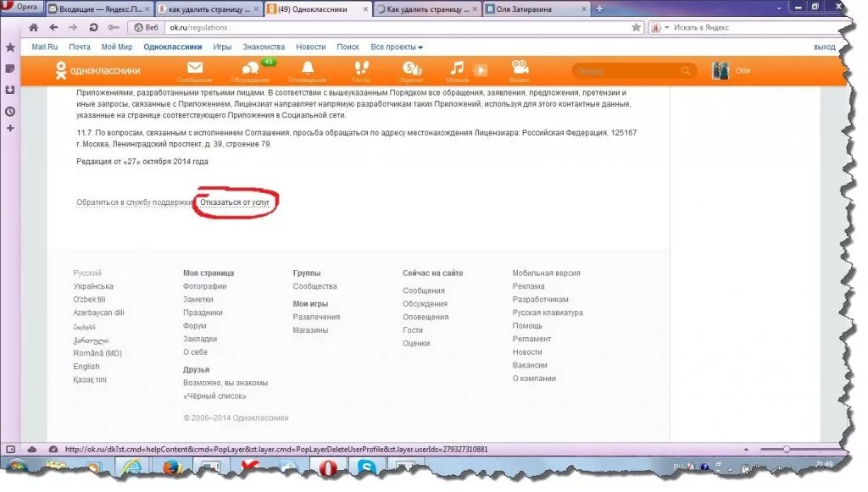This screenshot has width=868, height=492.
Task: Open Регламент footer link
Action: (x=531, y=339)
